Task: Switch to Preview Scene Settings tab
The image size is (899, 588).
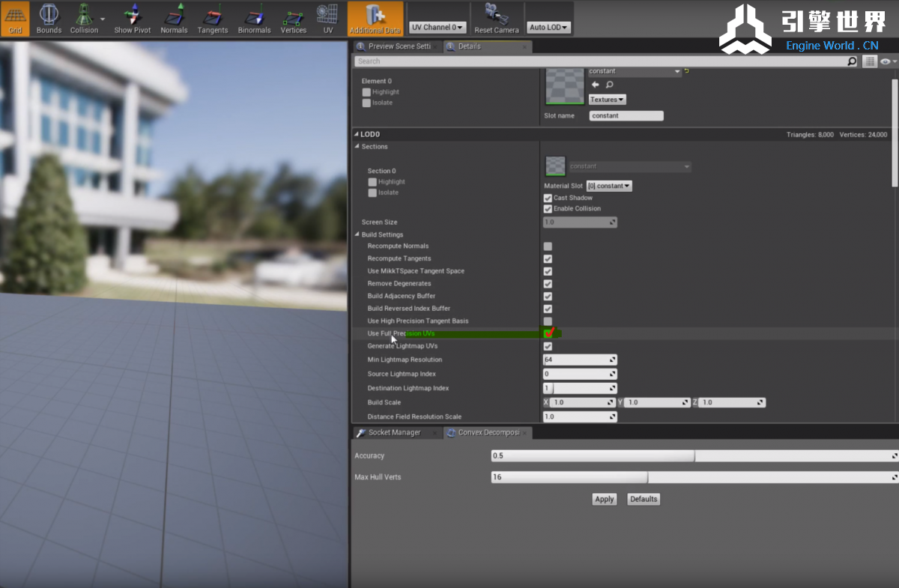Action: tap(398, 46)
